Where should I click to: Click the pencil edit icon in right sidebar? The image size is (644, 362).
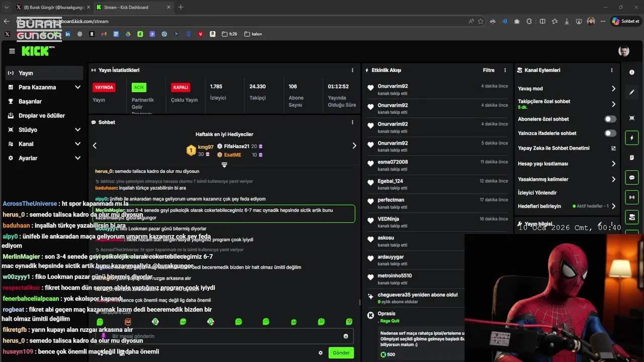coord(632,93)
